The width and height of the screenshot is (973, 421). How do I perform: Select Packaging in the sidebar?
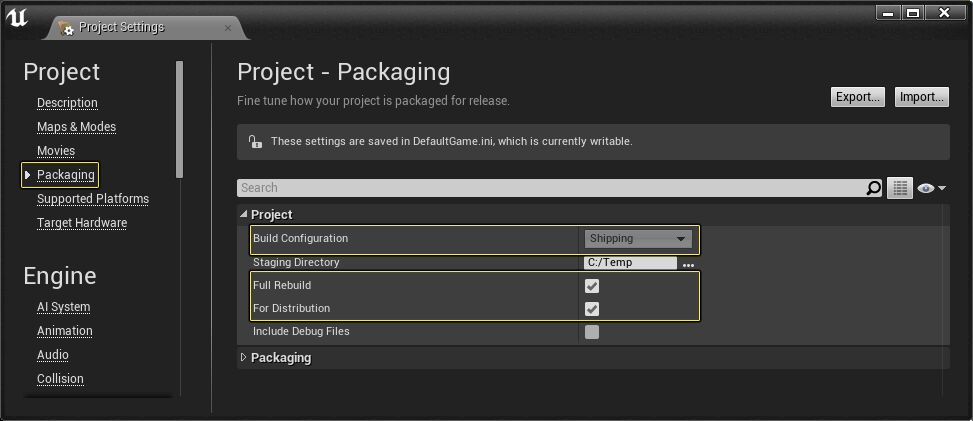tap(66, 174)
